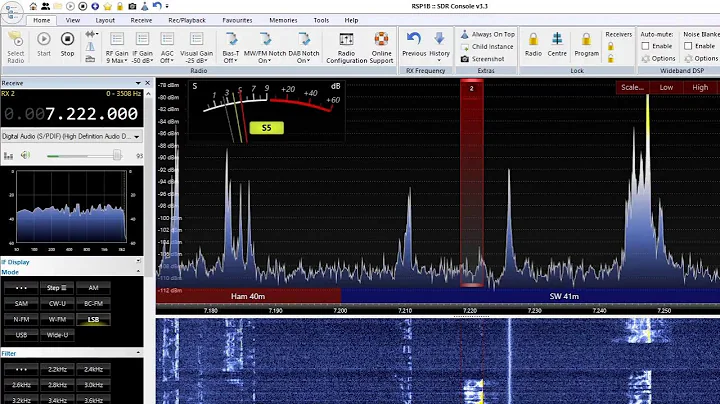Image resolution: width=720 pixels, height=404 pixels.
Task: Open the Receive panel dropdown arrow
Action: pos(138,83)
